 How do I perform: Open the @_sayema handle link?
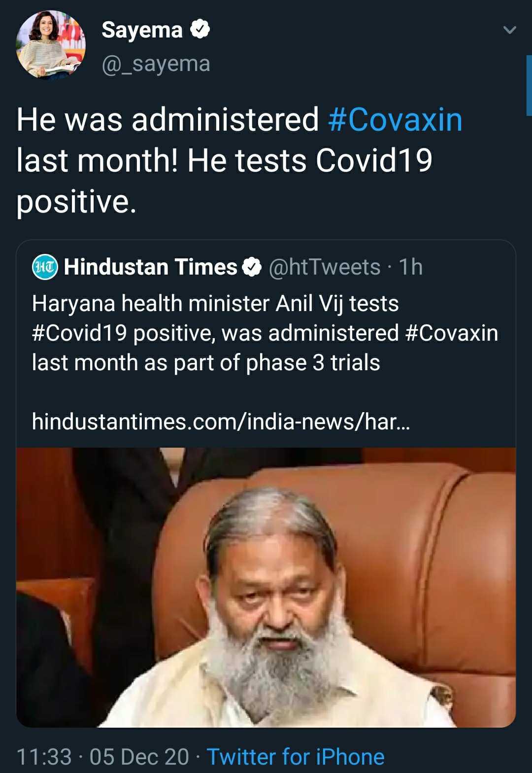pos(156,64)
